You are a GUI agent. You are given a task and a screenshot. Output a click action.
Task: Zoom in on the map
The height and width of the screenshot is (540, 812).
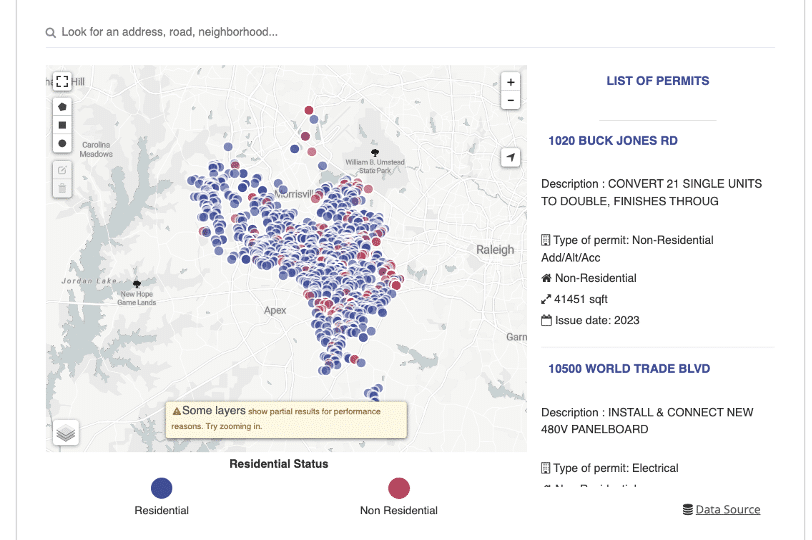511,82
